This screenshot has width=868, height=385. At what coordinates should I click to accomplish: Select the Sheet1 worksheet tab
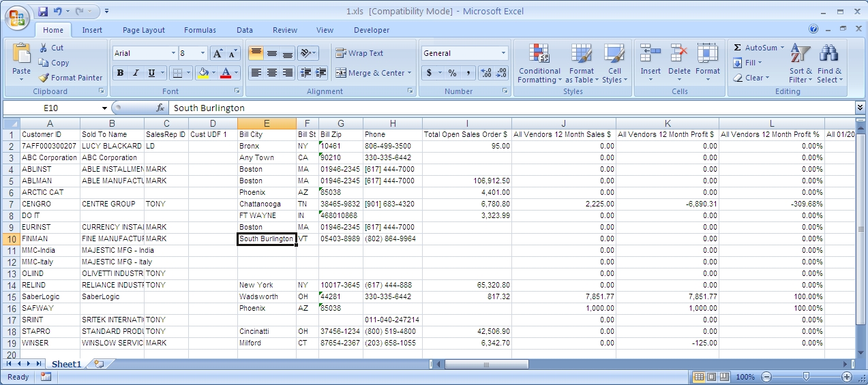pos(66,365)
